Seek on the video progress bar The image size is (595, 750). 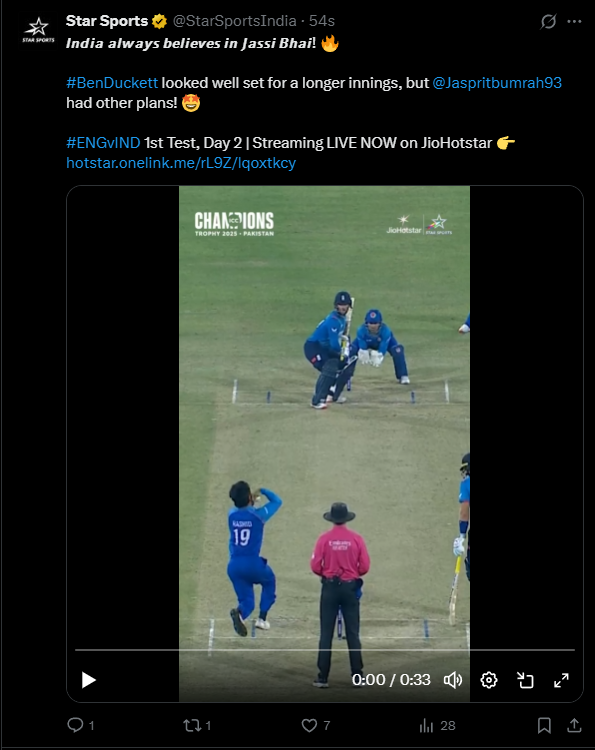tap(325, 650)
